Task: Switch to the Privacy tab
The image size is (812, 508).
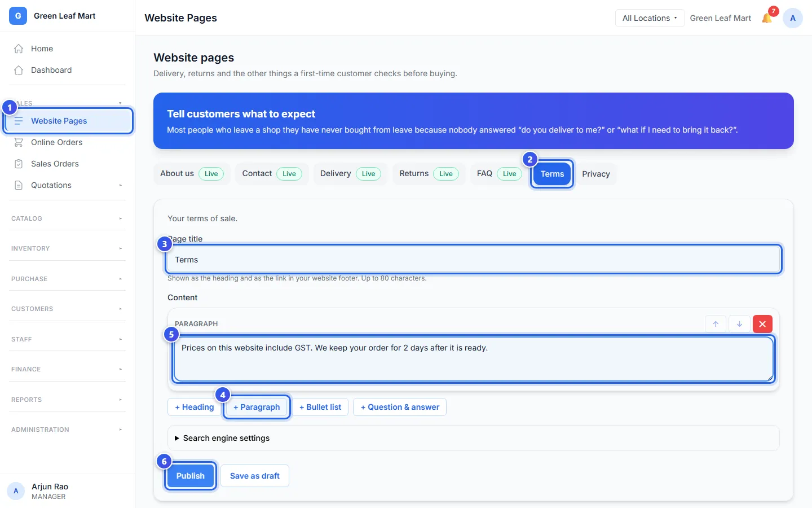Action: point(596,174)
